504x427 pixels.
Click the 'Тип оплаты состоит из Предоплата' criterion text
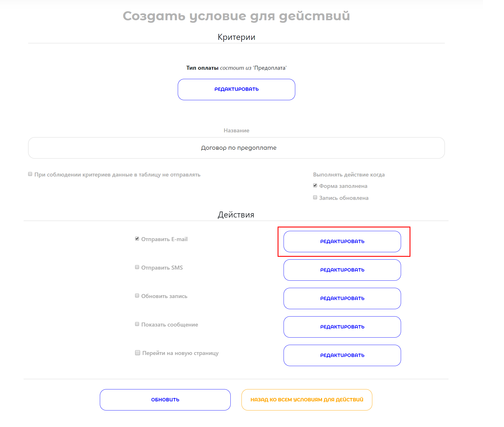[236, 68]
